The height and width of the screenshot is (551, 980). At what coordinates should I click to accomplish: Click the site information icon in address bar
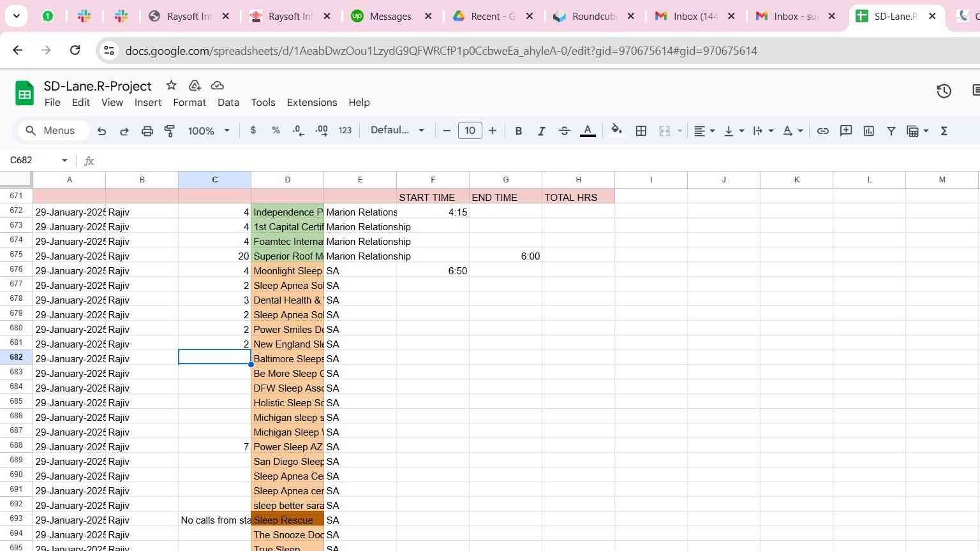pyautogui.click(x=109, y=50)
